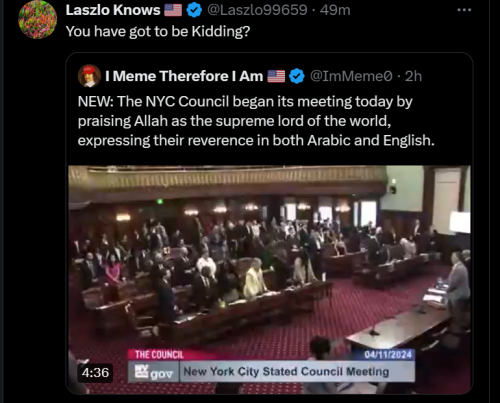Click the NYC gov logo in video banner

click(154, 372)
